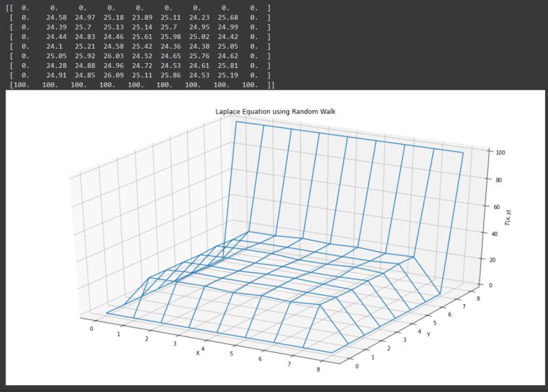This screenshot has width=548, height=392.
Task: Select array entry 24.38
Action: (199, 46)
